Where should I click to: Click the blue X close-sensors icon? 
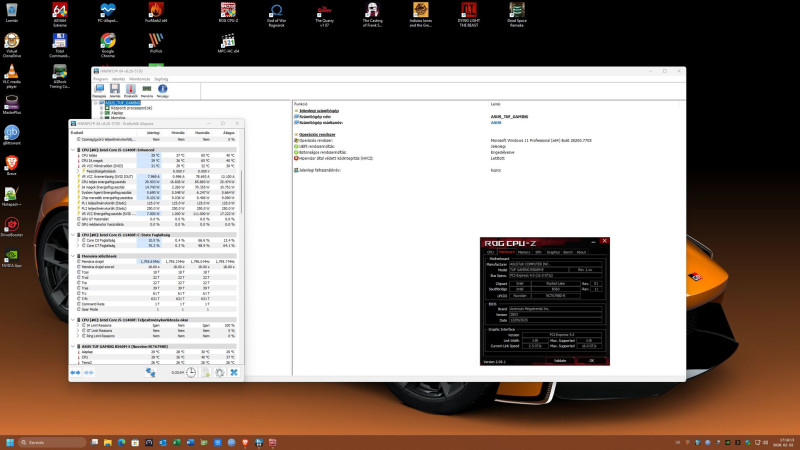click(x=234, y=373)
